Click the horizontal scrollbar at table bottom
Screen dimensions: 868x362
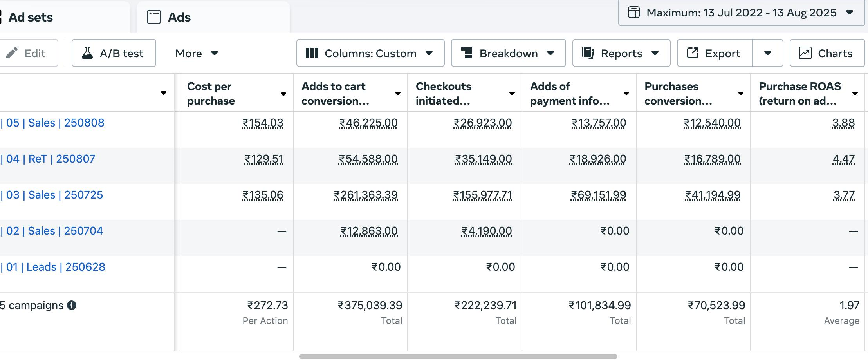pos(458,357)
